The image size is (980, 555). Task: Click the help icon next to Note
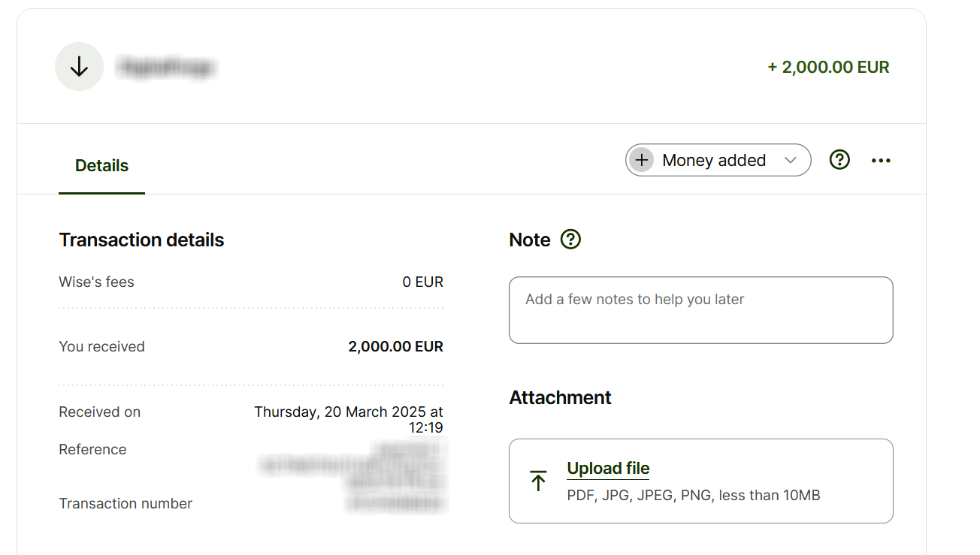[571, 240]
